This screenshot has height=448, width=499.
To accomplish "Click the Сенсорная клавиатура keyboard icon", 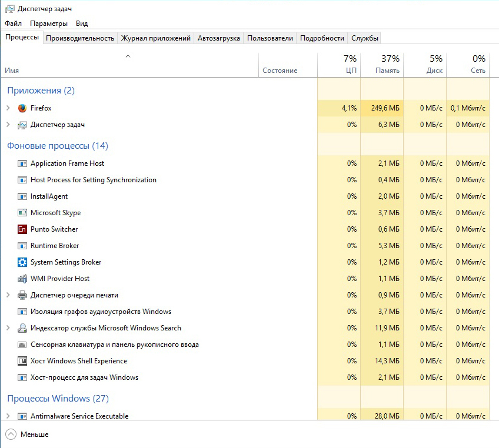I will click(22, 345).
